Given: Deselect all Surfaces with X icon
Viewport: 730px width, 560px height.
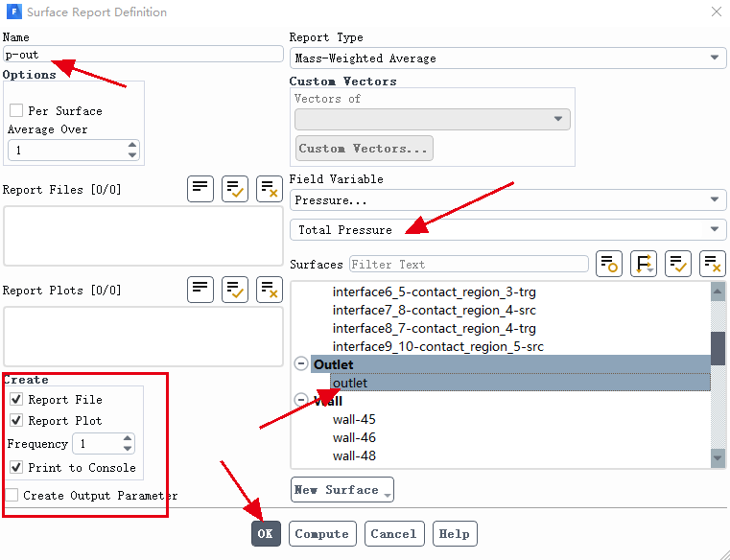Looking at the screenshot, I should tap(712, 264).
